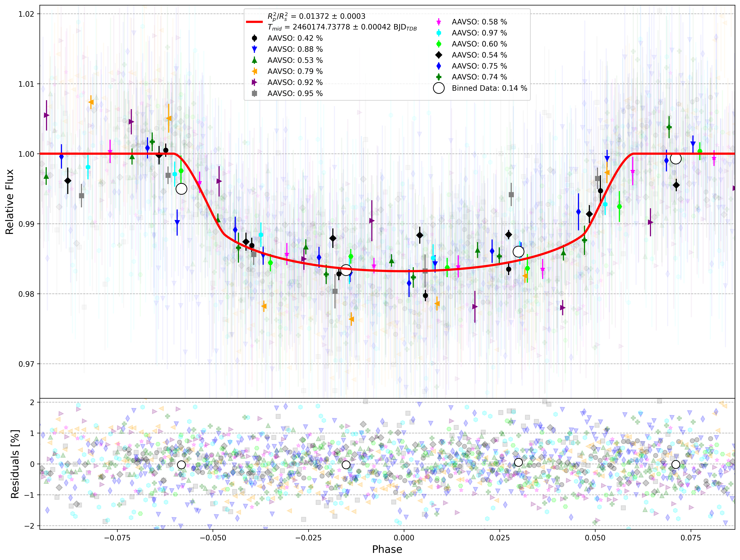The width and height of the screenshot is (740, 560).
Task: Click the magenta star marker for AAVSO: 0.58 %
Action: (x=439, y=22)
